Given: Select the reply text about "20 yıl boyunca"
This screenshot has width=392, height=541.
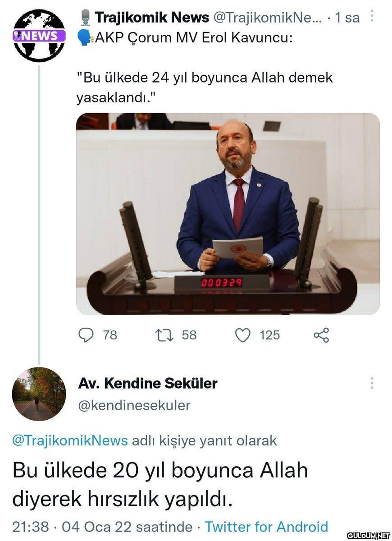Looking at the screenshot, I should pos(160,485).
